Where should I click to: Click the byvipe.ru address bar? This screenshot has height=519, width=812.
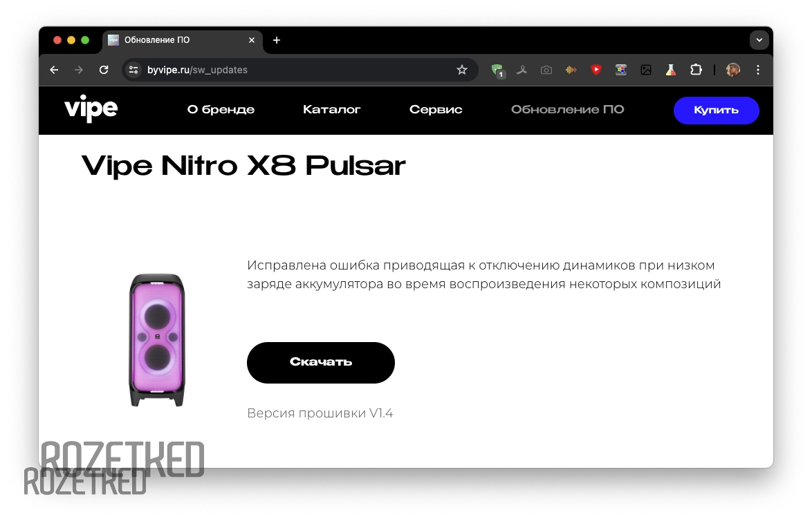pos(300,70)
